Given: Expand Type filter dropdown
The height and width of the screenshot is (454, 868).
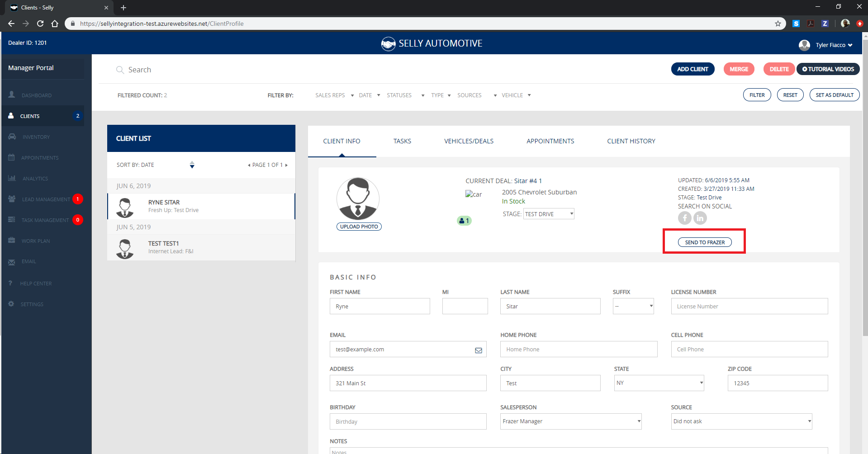Looking at the screenshot, I should [x=441, y=95].
